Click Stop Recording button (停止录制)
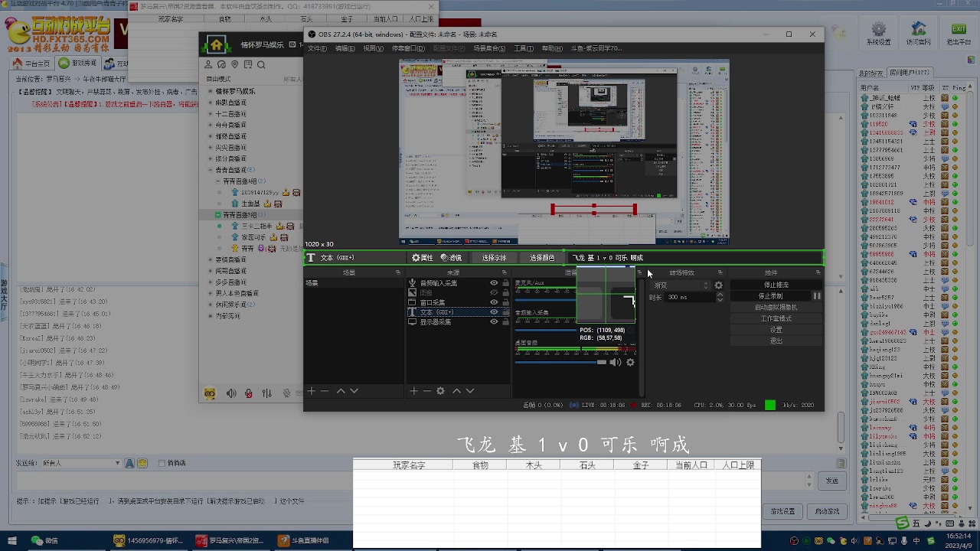The height and width of the screenshot is (551, 980). click(x=770, y=296)
